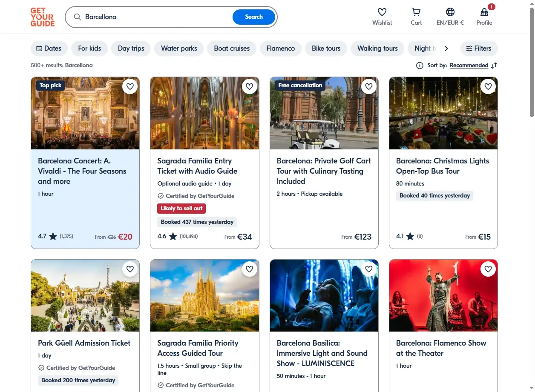The height and width of the screenshot is (392, 535).
Task: Open Park Güell Admission Ticket title link
Action: [84, 343]
